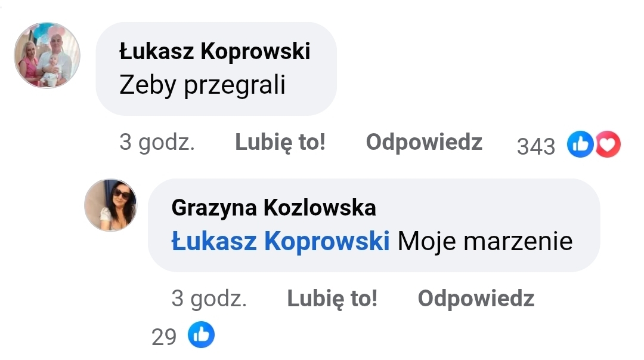Viewport: 644px width, 360px height.
Task: Open Grazyna Kozlowska's profile from her name
Action: coord(274,208)
